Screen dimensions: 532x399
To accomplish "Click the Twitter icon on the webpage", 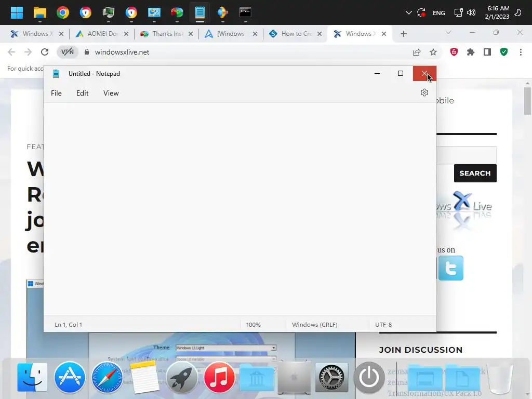I will 450,268.
